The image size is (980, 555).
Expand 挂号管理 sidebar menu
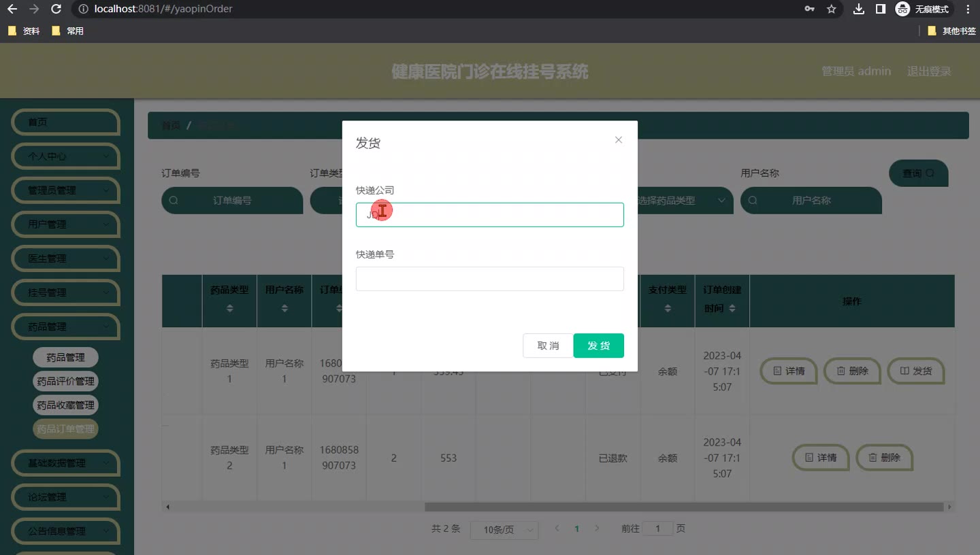pos(65,292)
